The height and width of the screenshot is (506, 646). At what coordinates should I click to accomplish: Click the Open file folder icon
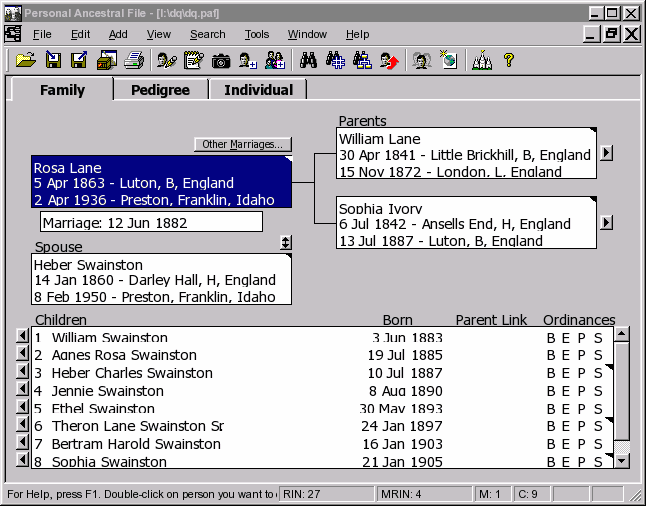tap(26, 61)
